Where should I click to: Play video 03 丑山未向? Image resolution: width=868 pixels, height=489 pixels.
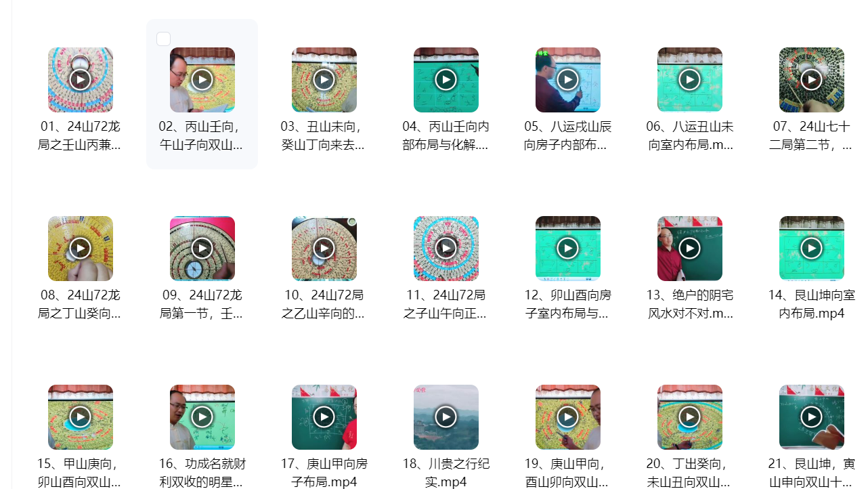(x=324, y=79)
